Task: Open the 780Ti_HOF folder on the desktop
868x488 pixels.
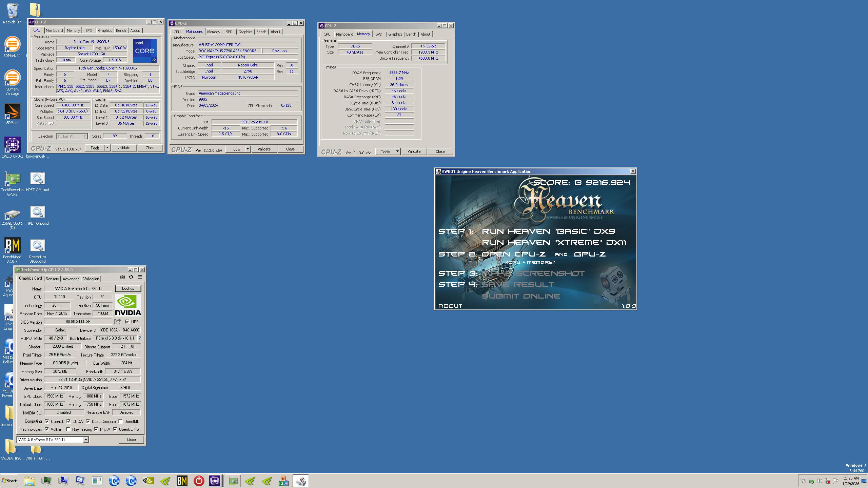Action: [x=37, y=453]
